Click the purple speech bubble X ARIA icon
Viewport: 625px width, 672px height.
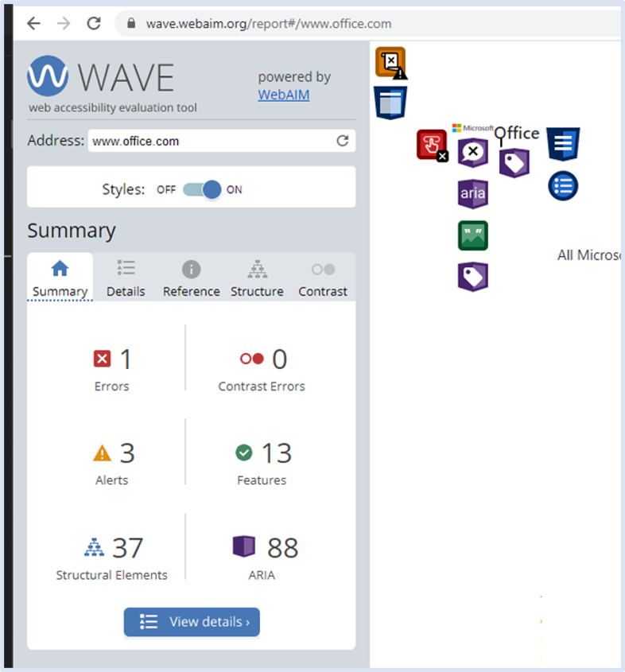click(473, 153)
